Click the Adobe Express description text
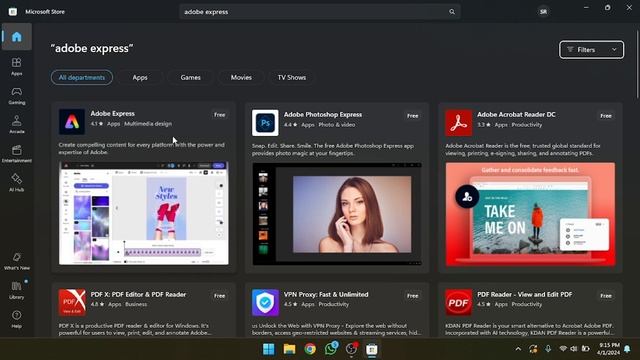Viewport: 640px width, 360px height. click(x=141, y=148)
